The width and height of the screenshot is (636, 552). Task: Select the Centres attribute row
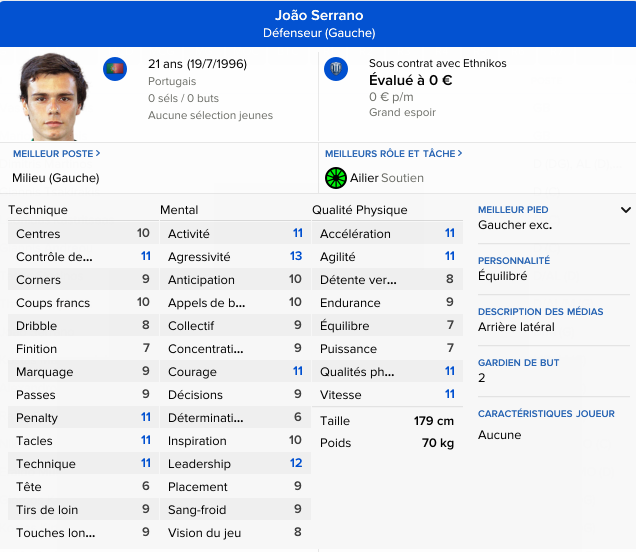[80, 234]
